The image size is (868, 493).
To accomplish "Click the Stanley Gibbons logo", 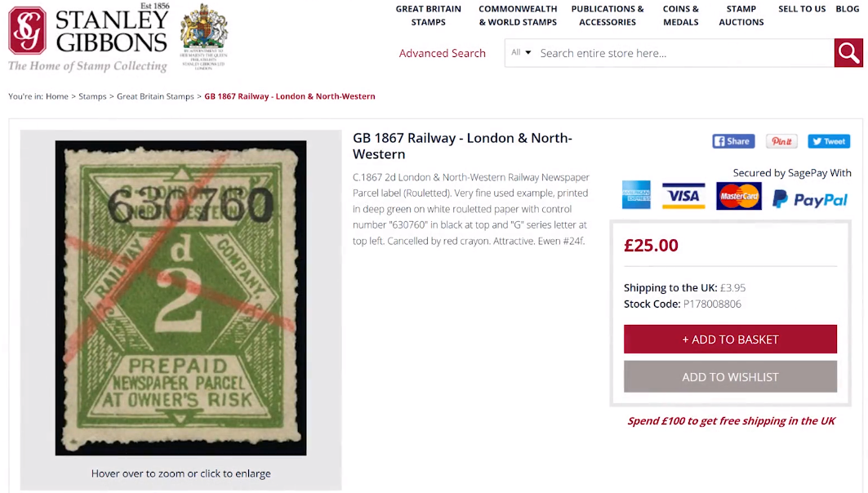I will [x=88, y=37].
